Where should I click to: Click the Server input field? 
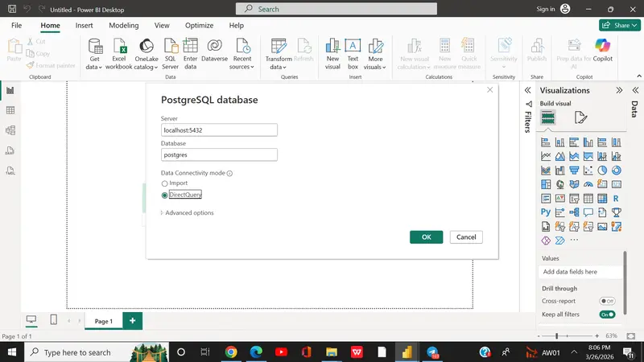coord(219,130)
